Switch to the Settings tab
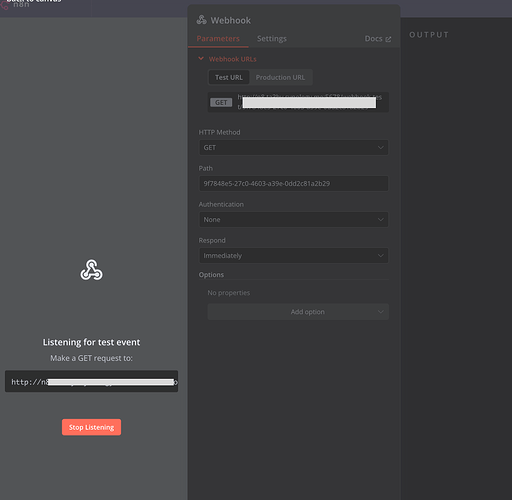This screenshot has width=512, height=500. click(272, 39)
